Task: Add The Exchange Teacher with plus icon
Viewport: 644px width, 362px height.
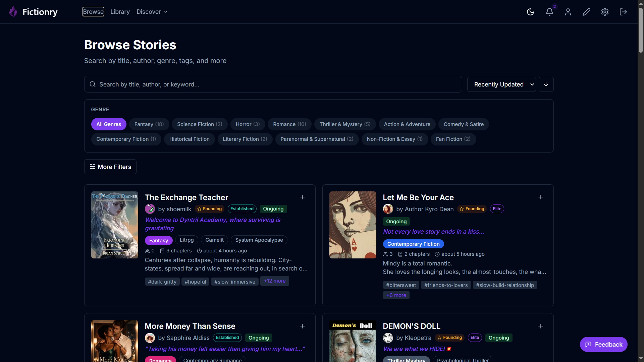Action: (x=303, y=197)
